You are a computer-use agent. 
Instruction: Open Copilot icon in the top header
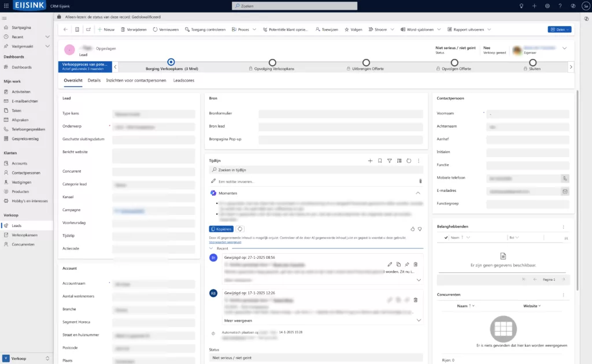click(x=573, y=6)
